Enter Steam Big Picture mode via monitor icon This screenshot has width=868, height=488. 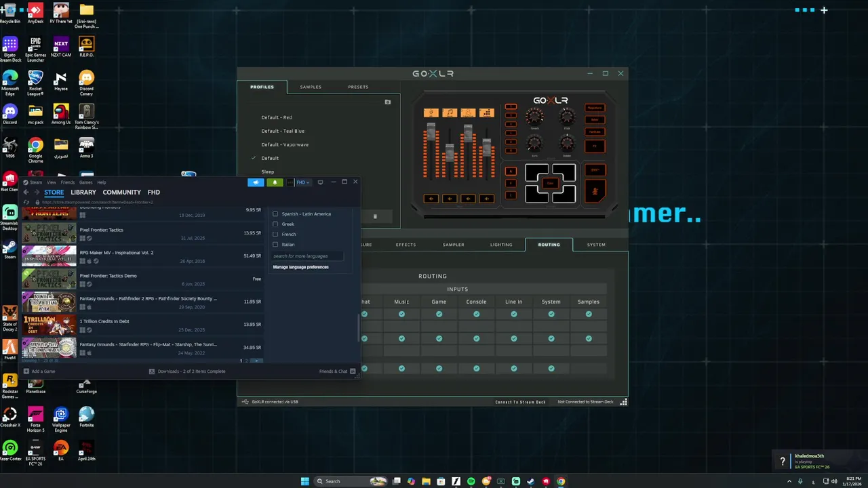tap(321, 182)
